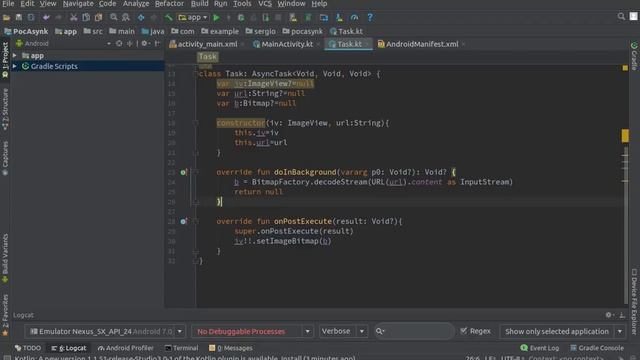Open the Terminal tool window
The width and height of the screenshot is (640, 360).
click(x=181, y=348)
